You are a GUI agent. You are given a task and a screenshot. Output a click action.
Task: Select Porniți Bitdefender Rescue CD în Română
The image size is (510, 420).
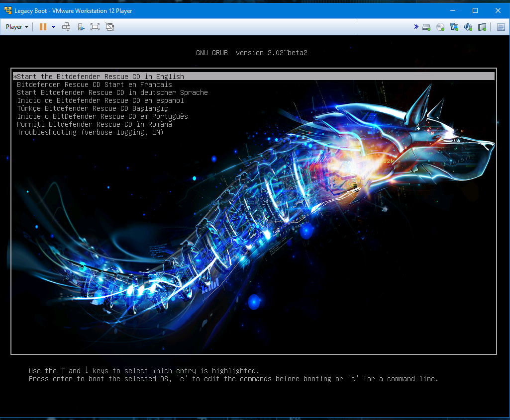[x=95, y=124]
